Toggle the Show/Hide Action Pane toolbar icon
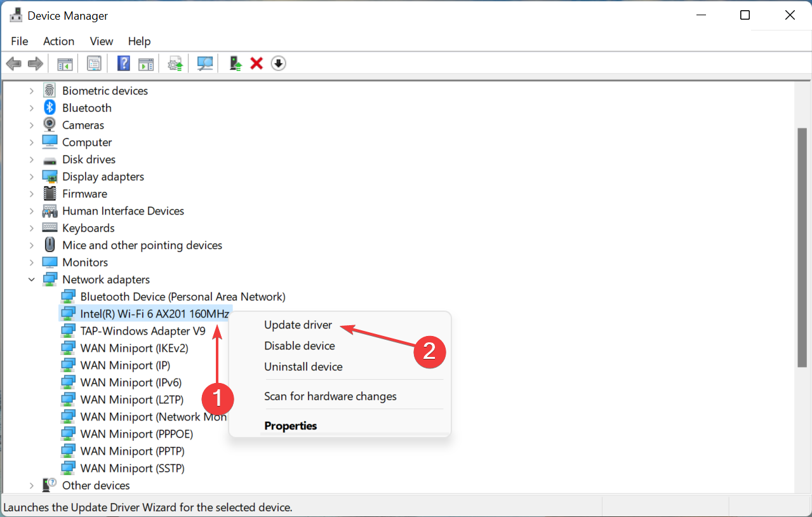 147,64
